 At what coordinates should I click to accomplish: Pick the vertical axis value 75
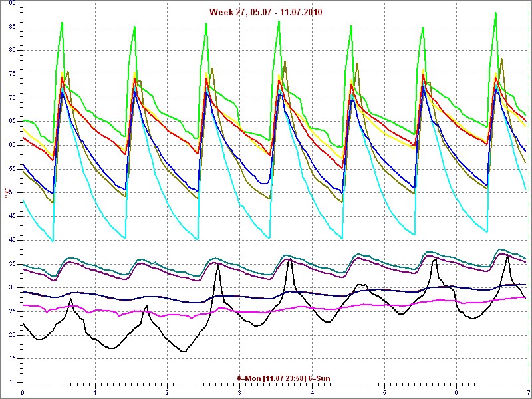(11, 74)
